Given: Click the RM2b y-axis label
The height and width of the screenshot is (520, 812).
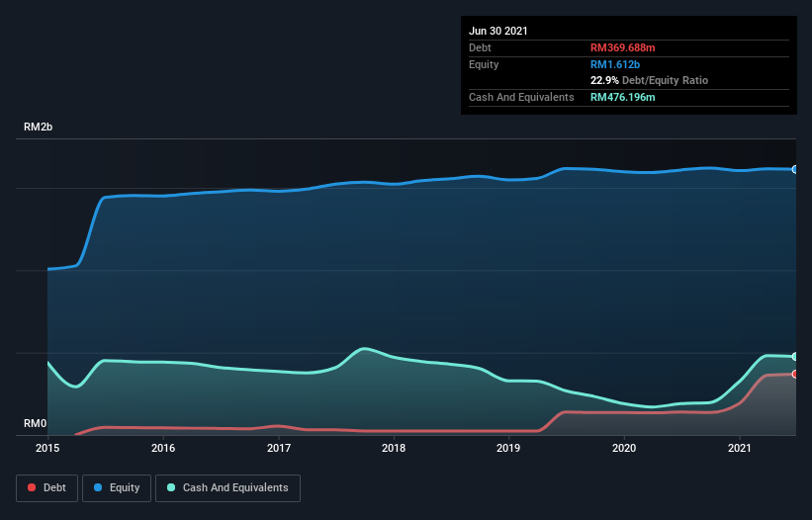Looking at the screenshot, I should coord(38,127).
